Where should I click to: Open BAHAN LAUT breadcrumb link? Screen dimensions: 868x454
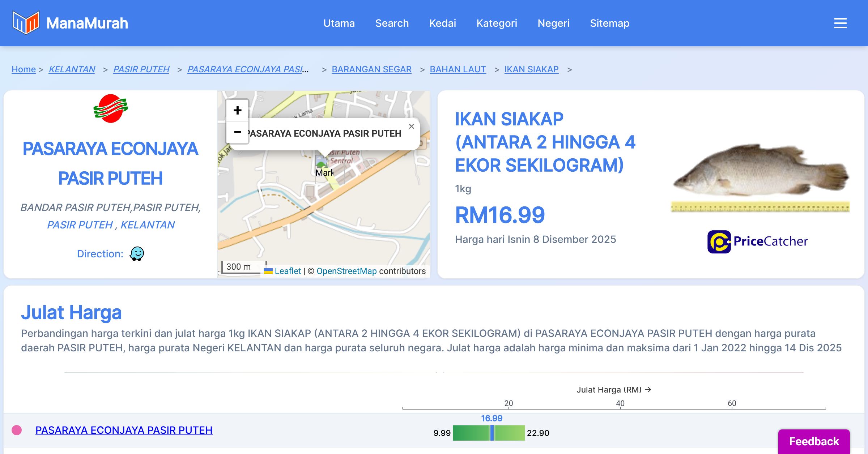(458, 69)
